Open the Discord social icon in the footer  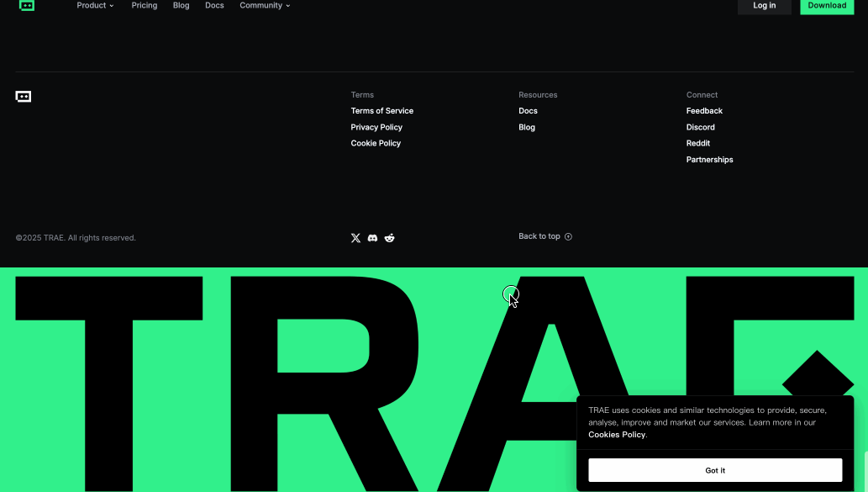click(372, 238)
